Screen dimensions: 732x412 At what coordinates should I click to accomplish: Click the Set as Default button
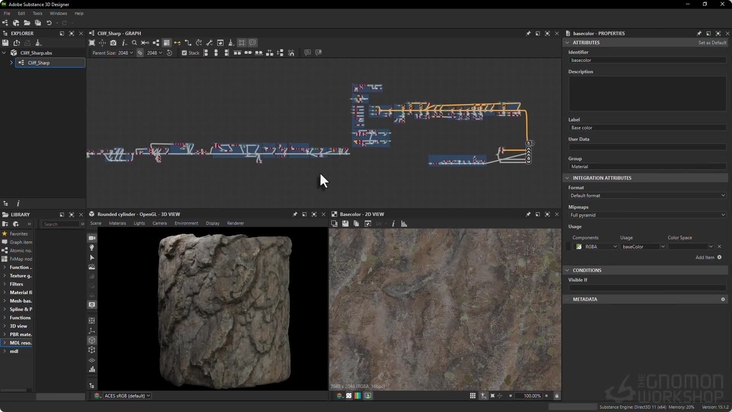[712, 42]
